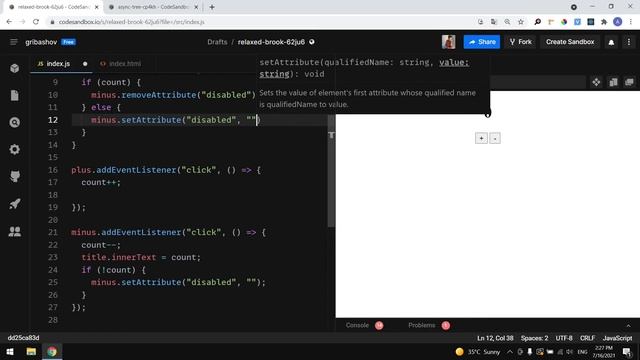The image size is (640, 360).
Task: Click the CRLF line ending status entry
Action: 587,338
